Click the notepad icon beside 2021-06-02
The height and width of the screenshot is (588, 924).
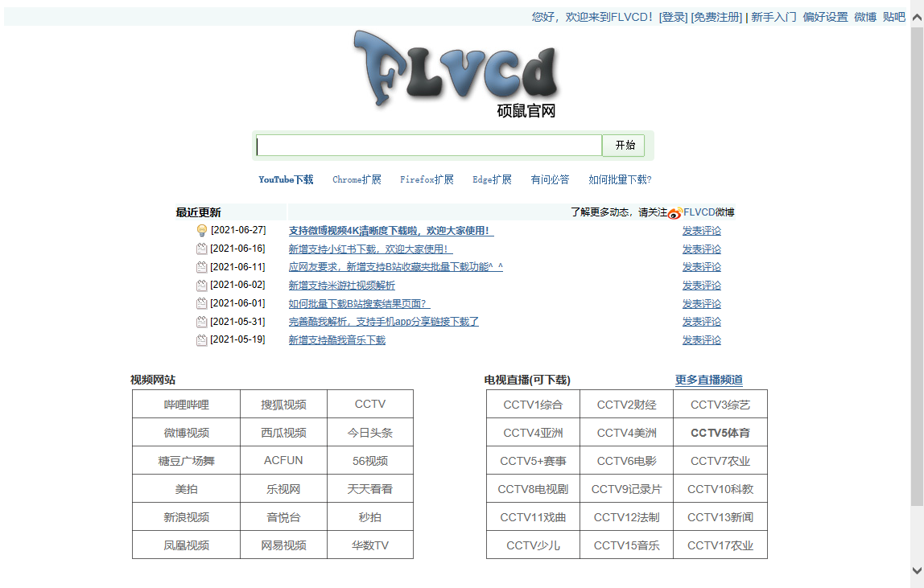(201, 286)
